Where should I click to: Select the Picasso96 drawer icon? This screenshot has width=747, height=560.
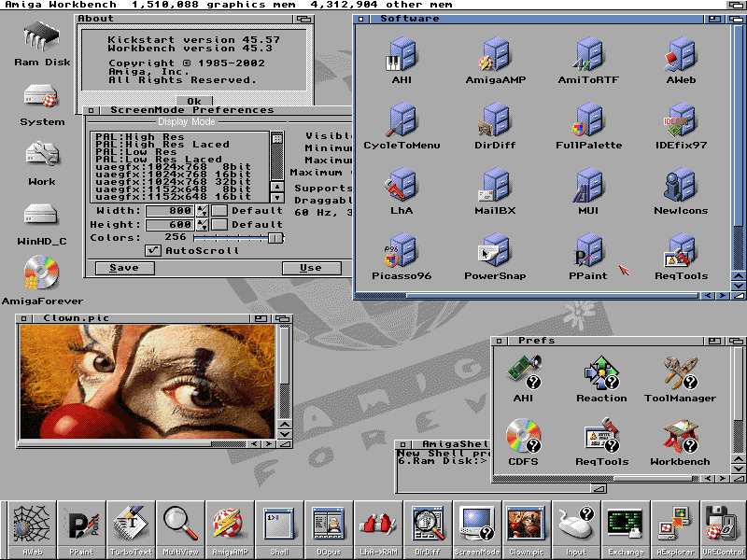[x=402, y=250]
